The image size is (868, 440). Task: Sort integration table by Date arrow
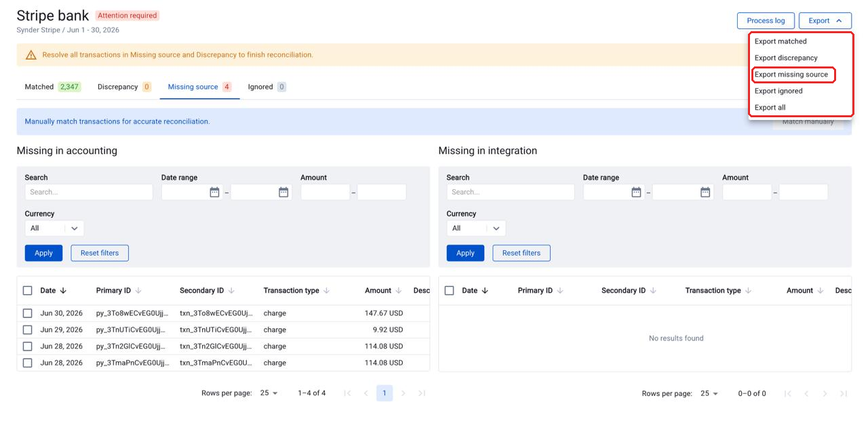click(485, 291)
